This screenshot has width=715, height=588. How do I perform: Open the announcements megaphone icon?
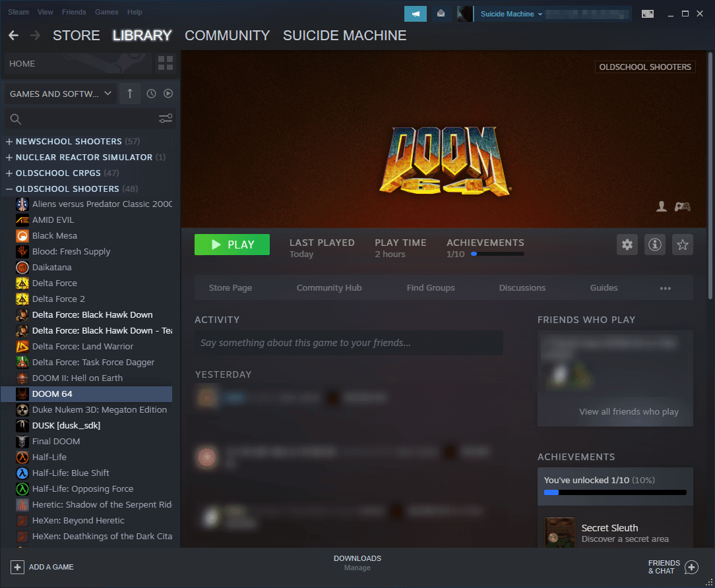[416, 14]
